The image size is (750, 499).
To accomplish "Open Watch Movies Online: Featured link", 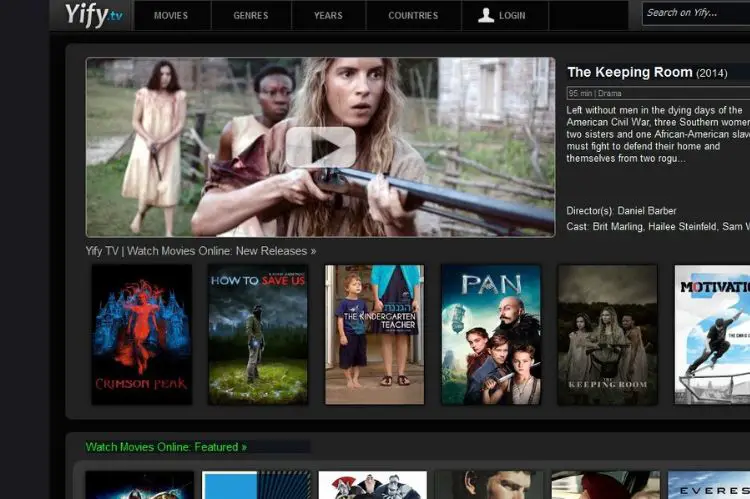I will pyautogui.click(x=166, y=447).
